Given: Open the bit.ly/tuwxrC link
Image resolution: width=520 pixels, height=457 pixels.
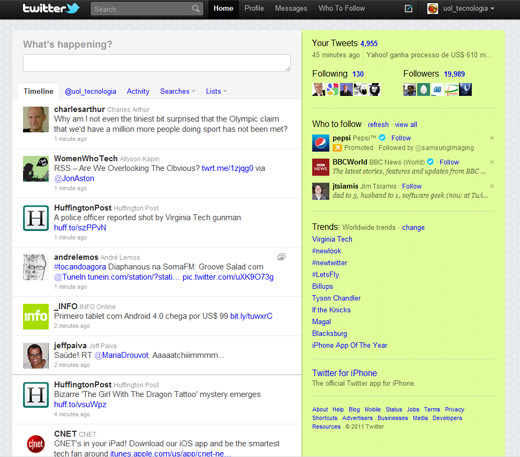Looking at the screenshot, I should [251, 316].
